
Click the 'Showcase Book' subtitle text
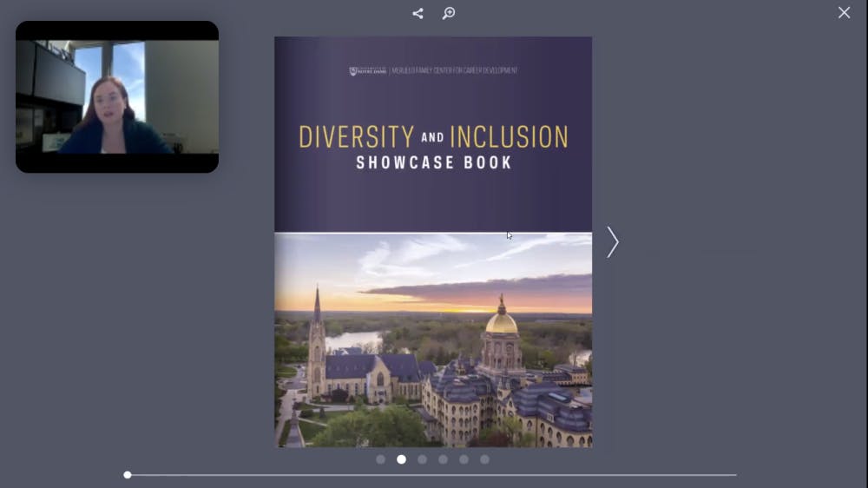[x=433, y=162]
